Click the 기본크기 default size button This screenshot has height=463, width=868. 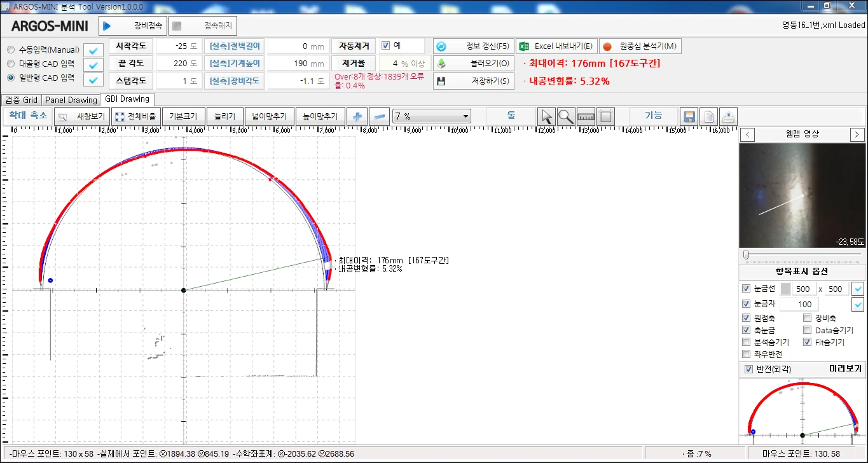point(183,116)
